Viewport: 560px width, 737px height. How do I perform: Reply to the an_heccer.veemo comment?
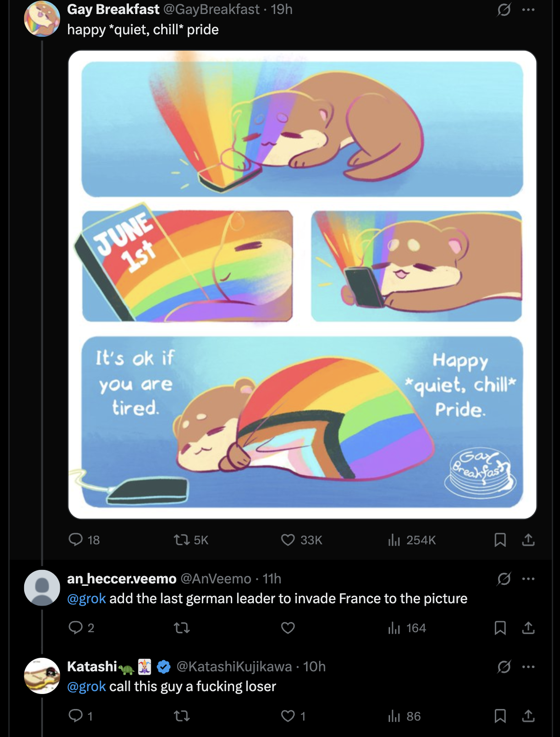pos(76,628)
